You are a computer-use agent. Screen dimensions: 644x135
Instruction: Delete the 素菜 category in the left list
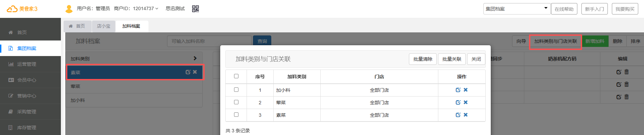[x=195, y=72]
